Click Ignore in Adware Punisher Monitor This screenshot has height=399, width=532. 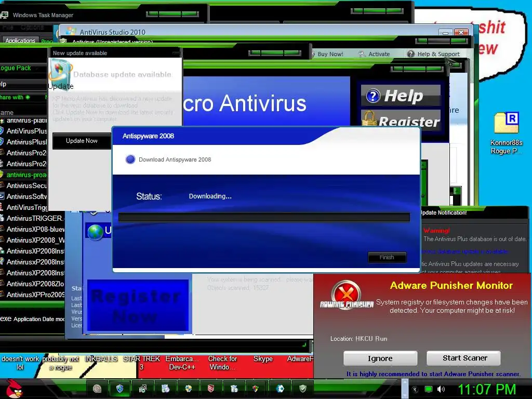380,358
